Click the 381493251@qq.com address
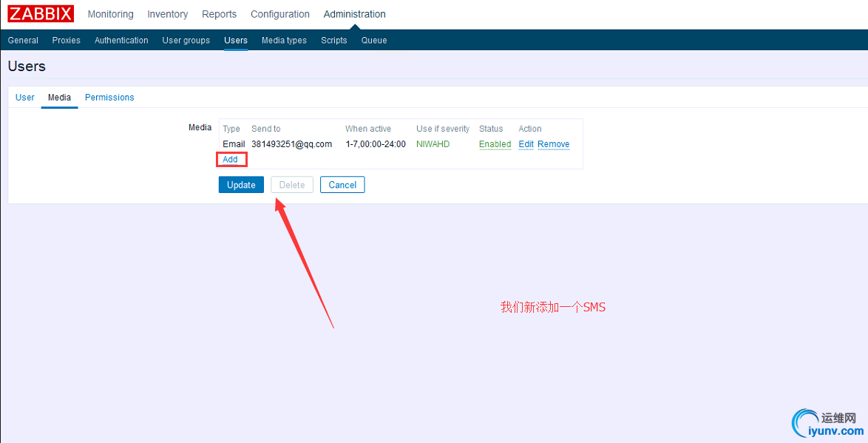The image size is (868, 443). coord(292,144)
